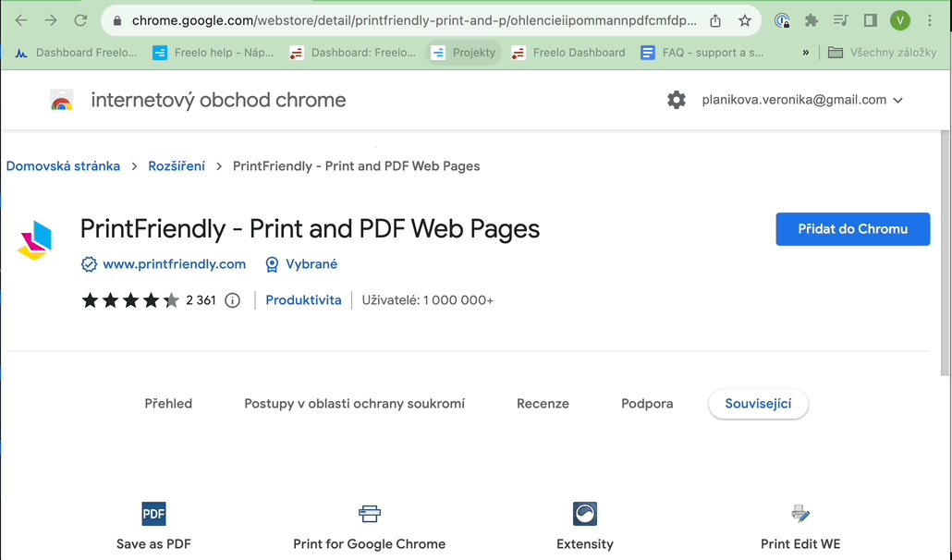Share this page via address bar icon
This screenshot has height=560, width=952.
[715, 20]
